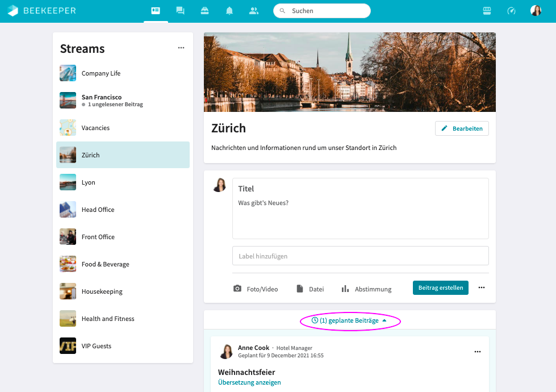Open the Housekeeping stream
The width and height of the screenshot is (556, 392).
[x=123, y=291]
